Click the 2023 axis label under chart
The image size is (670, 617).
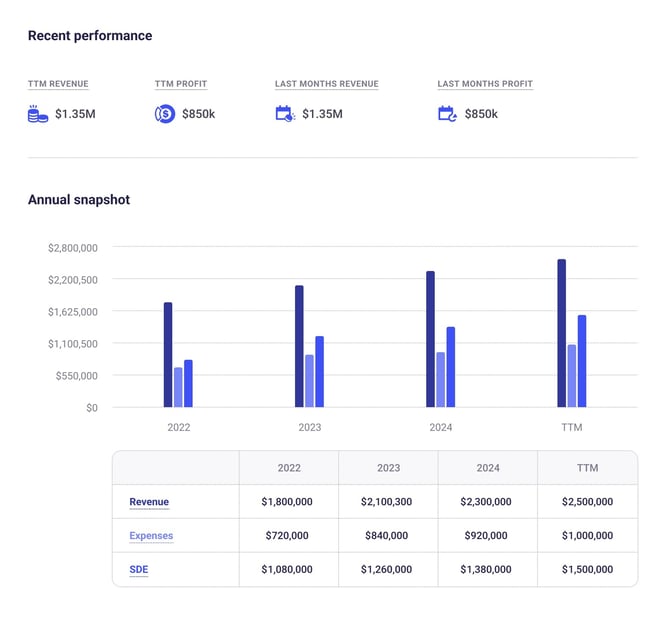click(310, 427)
